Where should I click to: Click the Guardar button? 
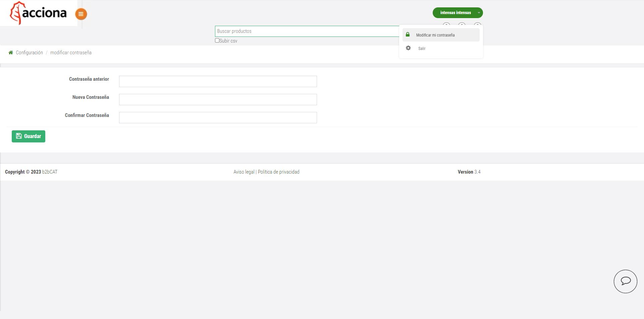[x=28, y=136]
